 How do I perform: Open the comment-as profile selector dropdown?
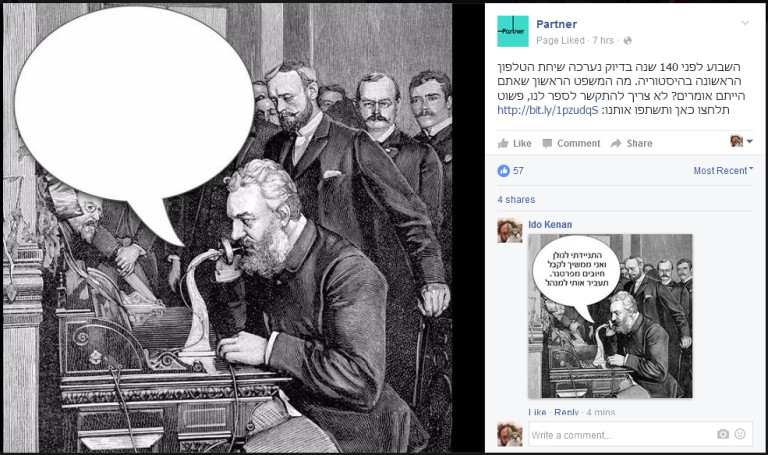[742, 142]
